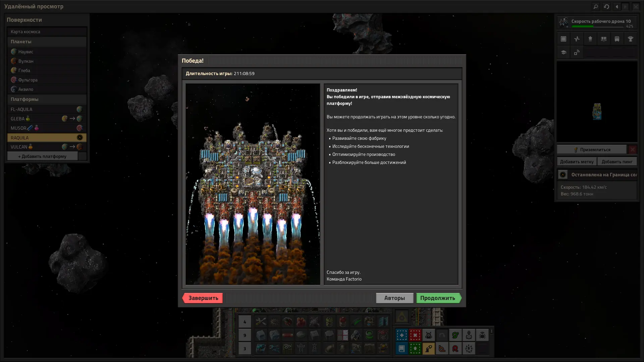
Task: Switch quickbar row labeled 9
Action: (245, 335)
